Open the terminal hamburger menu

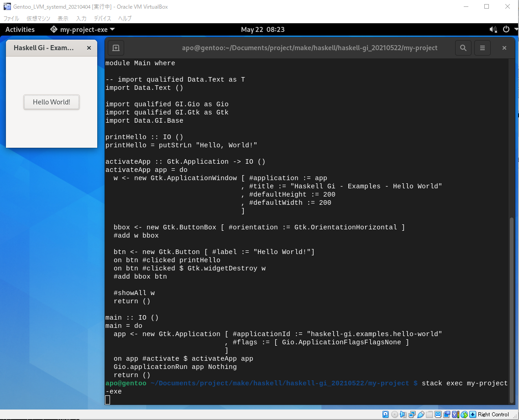(482, 48)
